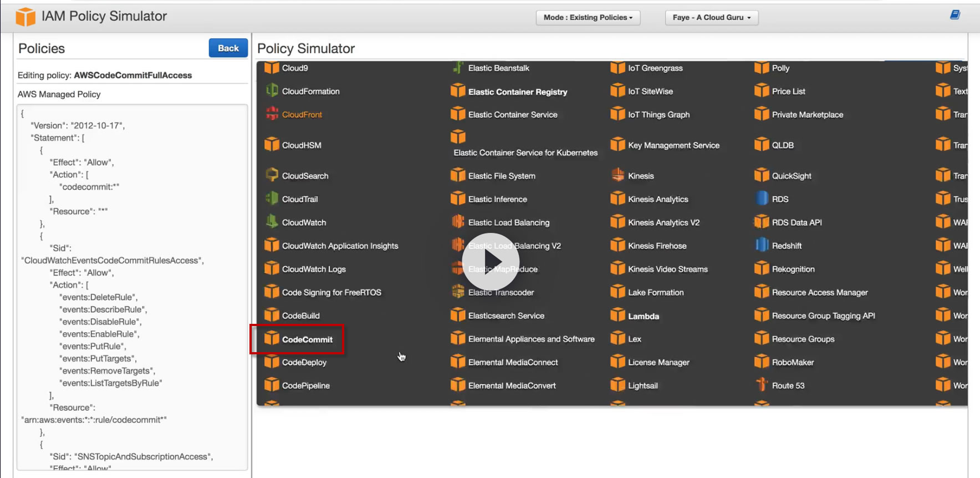The image size is (980, 478).
Task: Choose Resource Access Manager service
Action: point(820,292)
